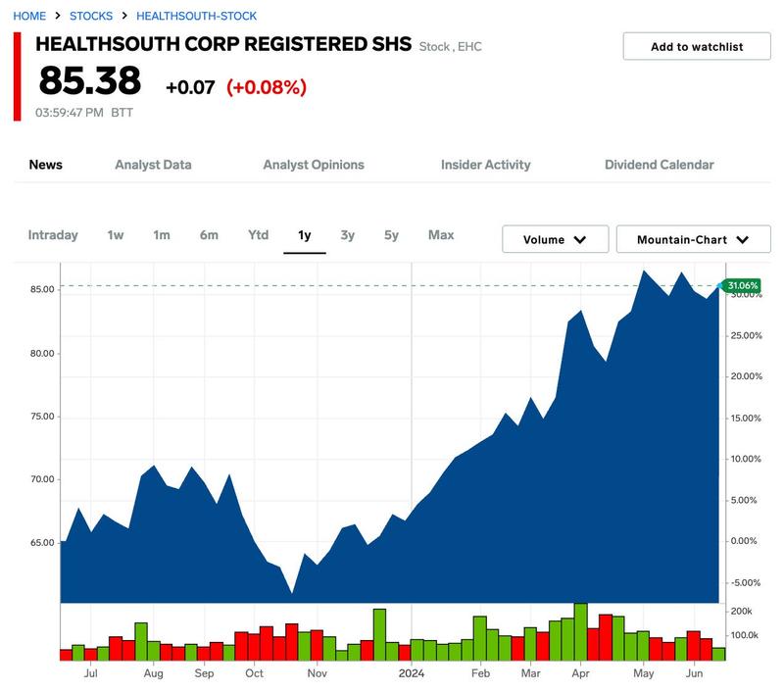
Task: Click the 15.00% right axis label
Action: [x=746, y=418]
